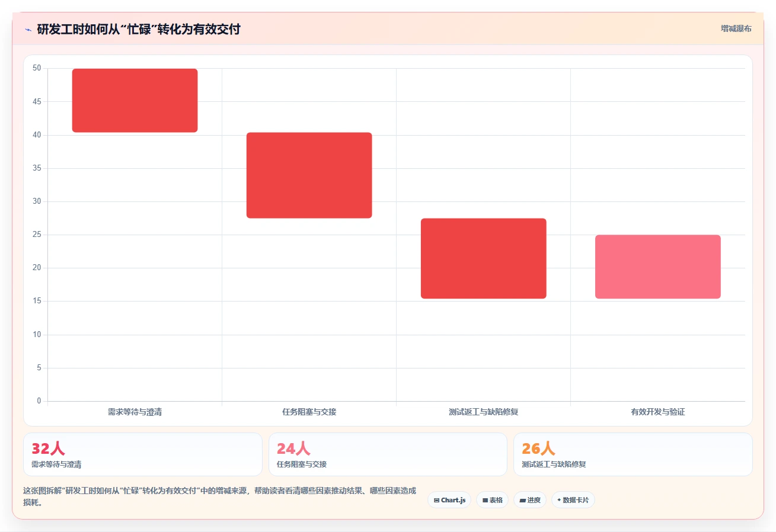Click the 增减瀑布 label in the header
This screenshot has width=776, height=532.
(x=736, y=28)
